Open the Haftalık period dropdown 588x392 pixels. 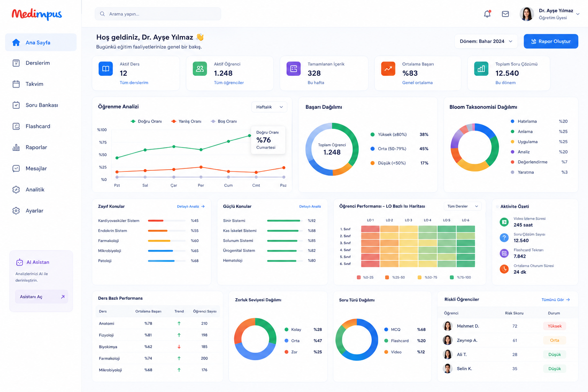[x=269, y=107]
